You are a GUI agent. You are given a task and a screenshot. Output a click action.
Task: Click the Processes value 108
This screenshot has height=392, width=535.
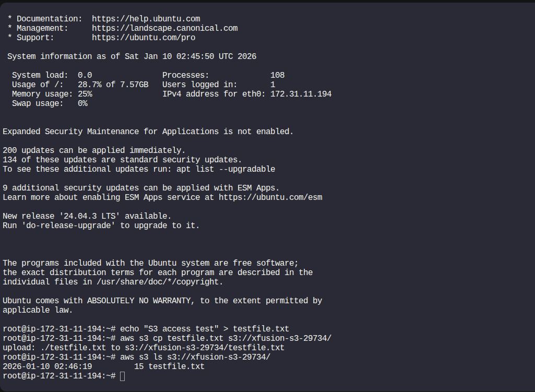click(277, 75)
